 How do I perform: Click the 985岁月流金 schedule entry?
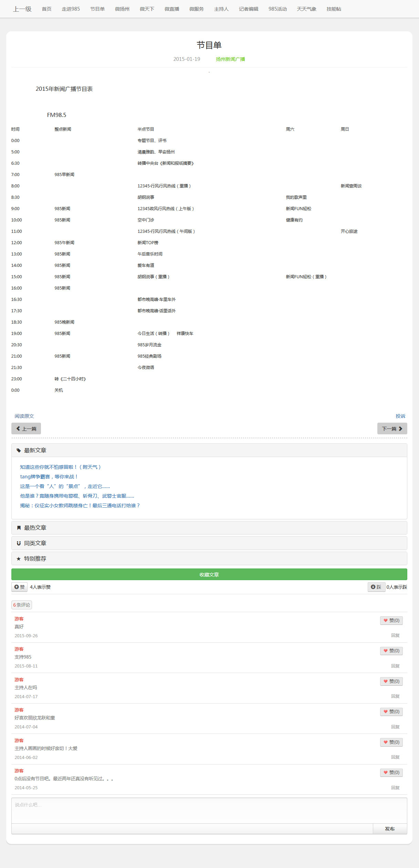pos(149,345)
